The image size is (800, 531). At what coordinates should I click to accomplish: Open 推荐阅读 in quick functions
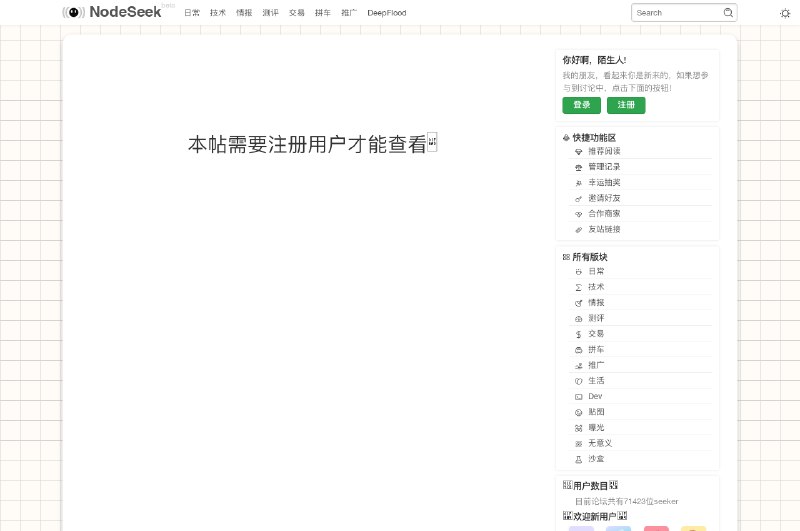coord(604,151)
